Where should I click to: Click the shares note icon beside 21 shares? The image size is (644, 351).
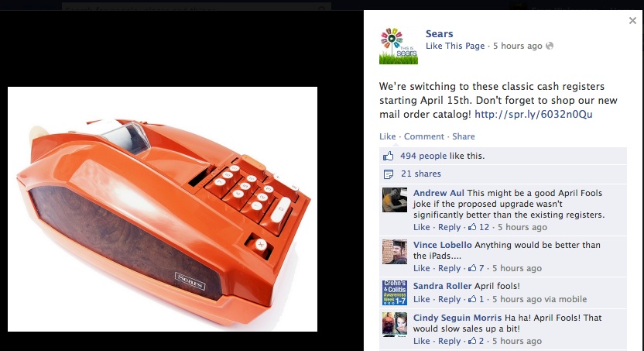(x=388, y=174)
